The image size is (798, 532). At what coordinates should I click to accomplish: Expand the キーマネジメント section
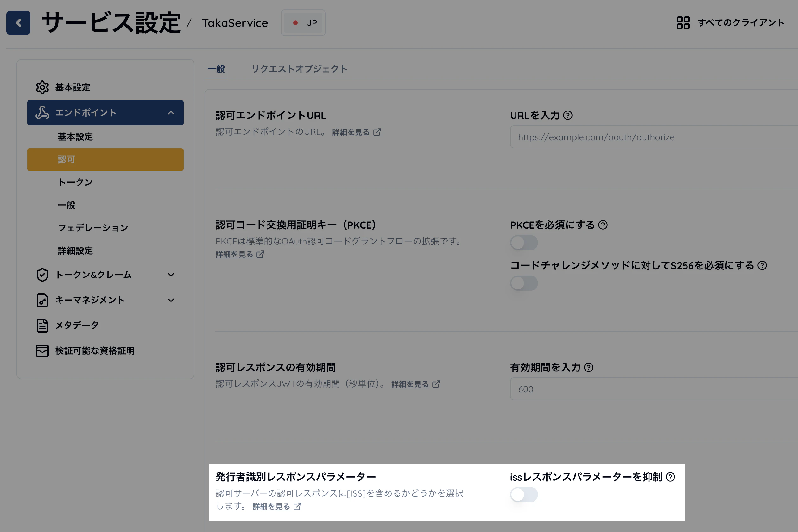point(171,300)
